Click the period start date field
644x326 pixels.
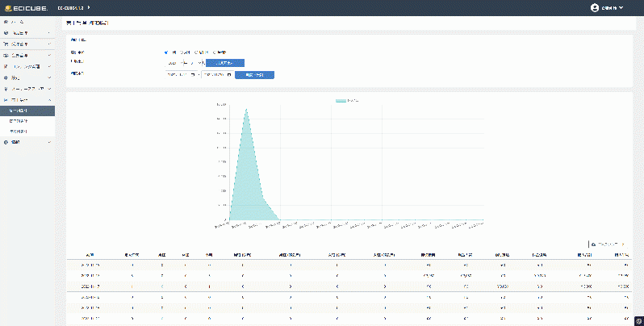181,75
